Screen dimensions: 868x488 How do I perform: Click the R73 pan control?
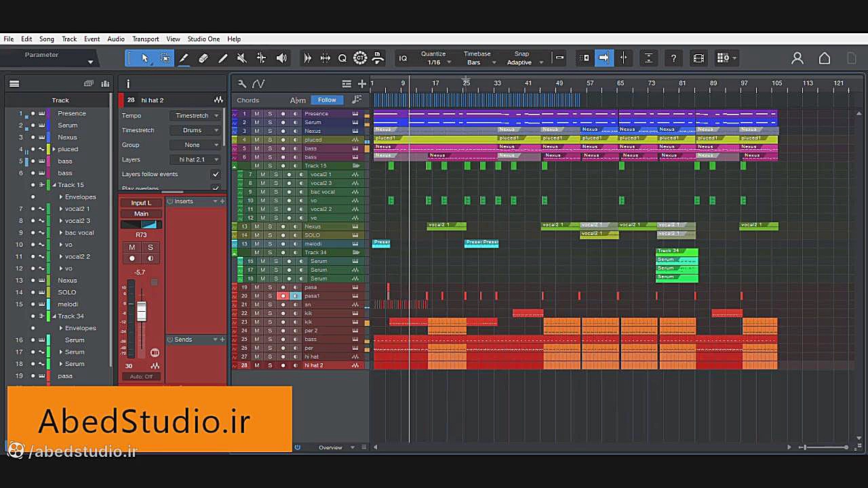click(x=141, y=224)
